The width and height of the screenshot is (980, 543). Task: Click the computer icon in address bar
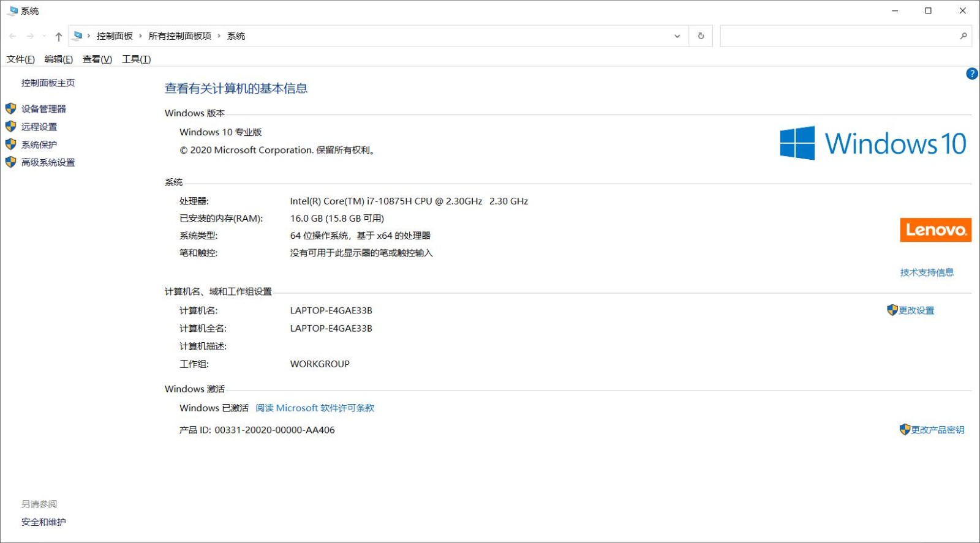point(77,36)
